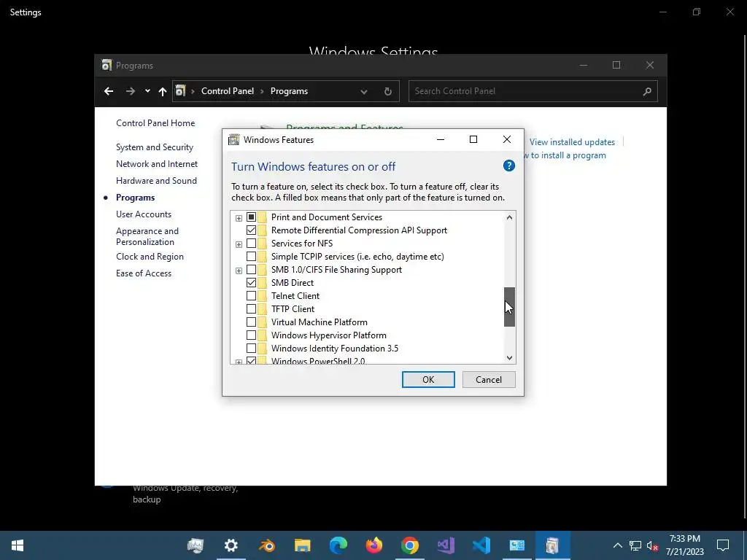
Task: Expand Services for NFS node
Action: pos(239,244)
